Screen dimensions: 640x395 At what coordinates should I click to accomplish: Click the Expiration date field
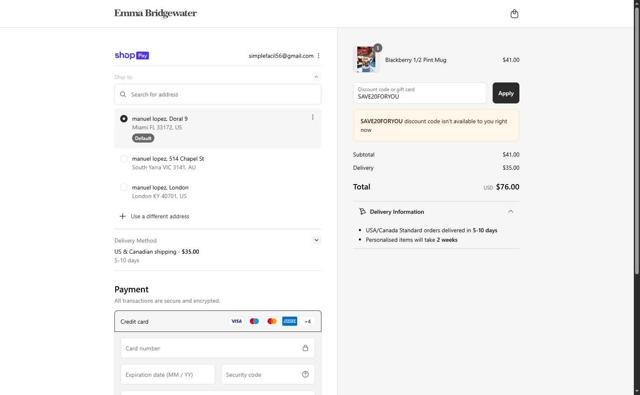(x=168, y=375)
